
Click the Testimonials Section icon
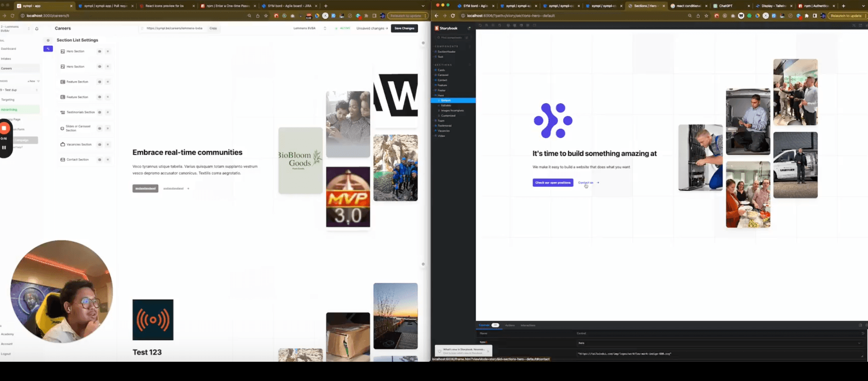point(63,112)
